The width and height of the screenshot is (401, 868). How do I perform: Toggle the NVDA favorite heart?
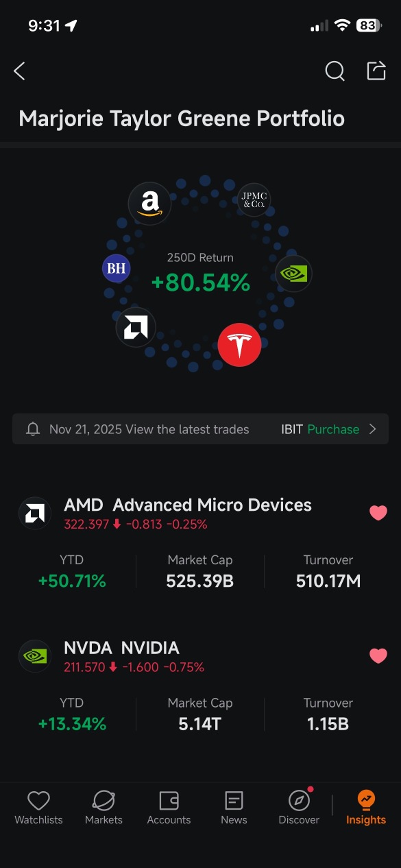coord(378,656)
